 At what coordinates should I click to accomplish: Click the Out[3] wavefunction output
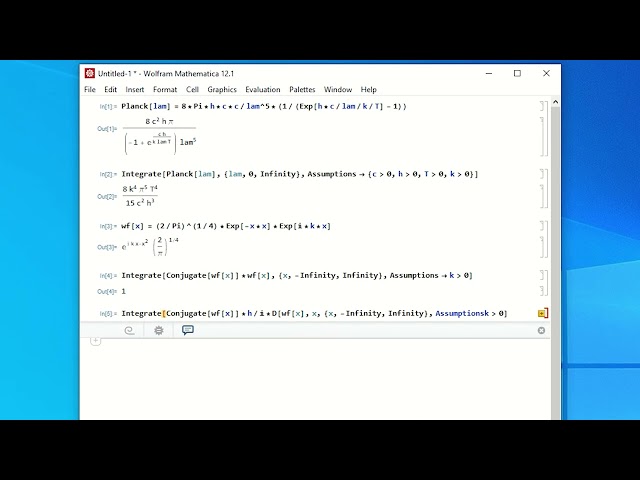150,246
